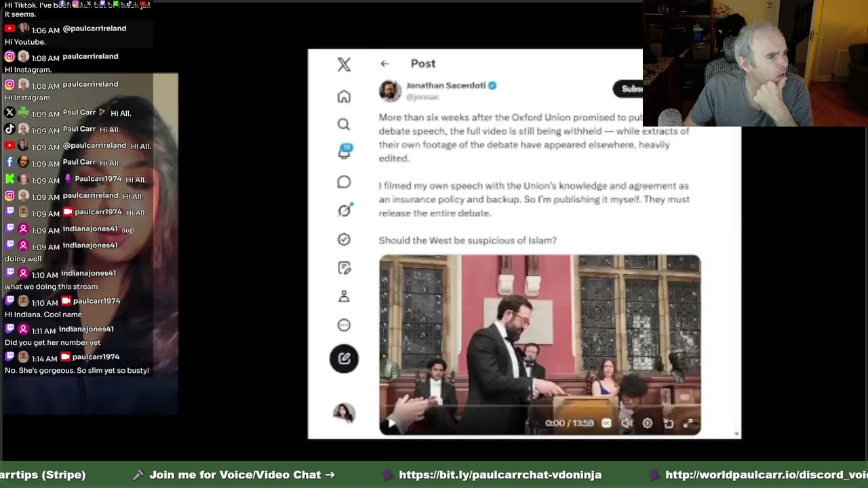The image size is (868, 488).
Task: Click the blue verified checkmark badge
Action: [492, 85]
